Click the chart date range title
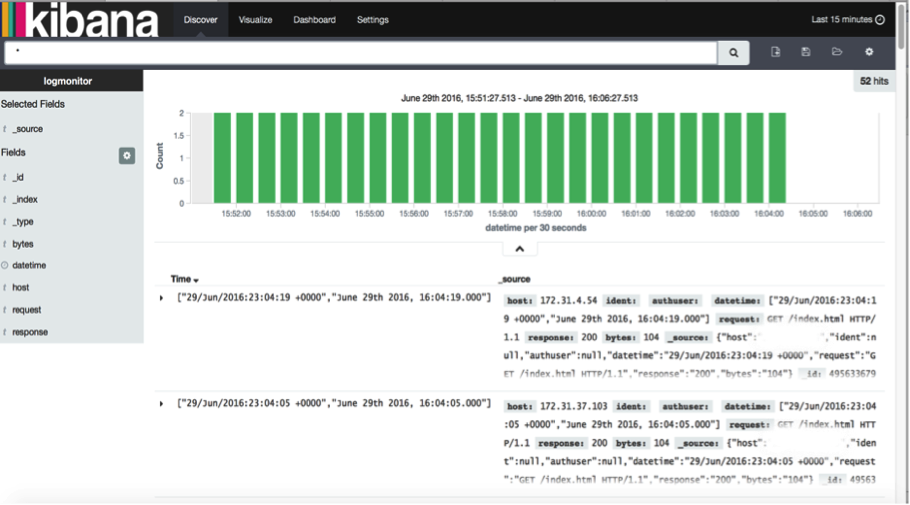The width and height of the screenshot is (910, 505). (519, 98)
